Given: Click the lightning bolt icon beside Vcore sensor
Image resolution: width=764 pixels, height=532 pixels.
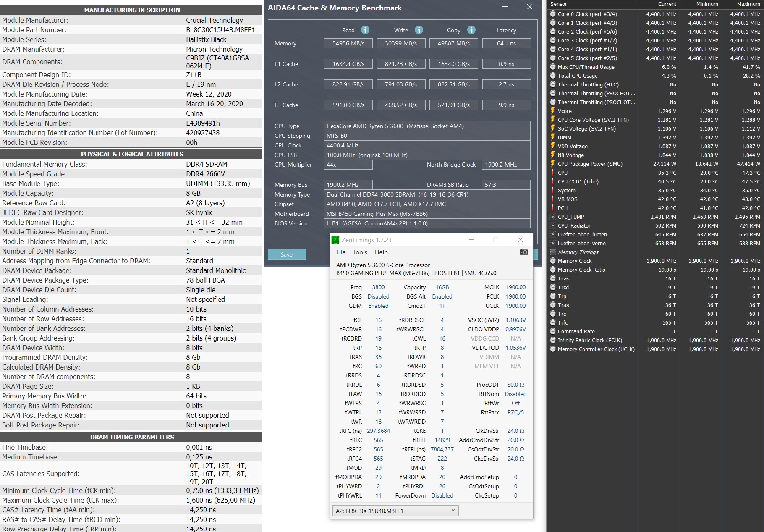Looking at the screenshot, I should pos(553,111).
